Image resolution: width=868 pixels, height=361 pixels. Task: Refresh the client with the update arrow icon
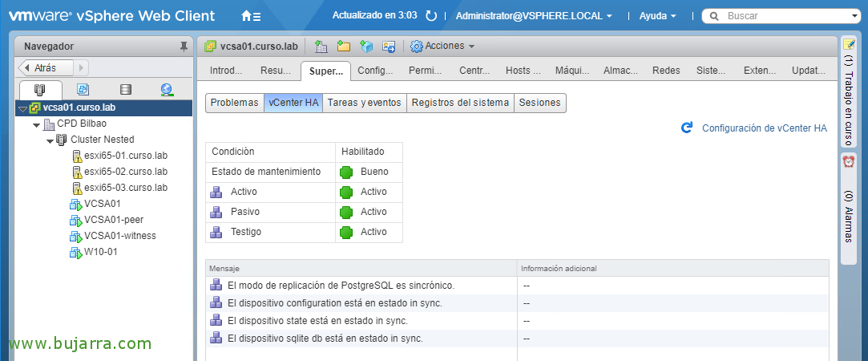pos(431,16)
